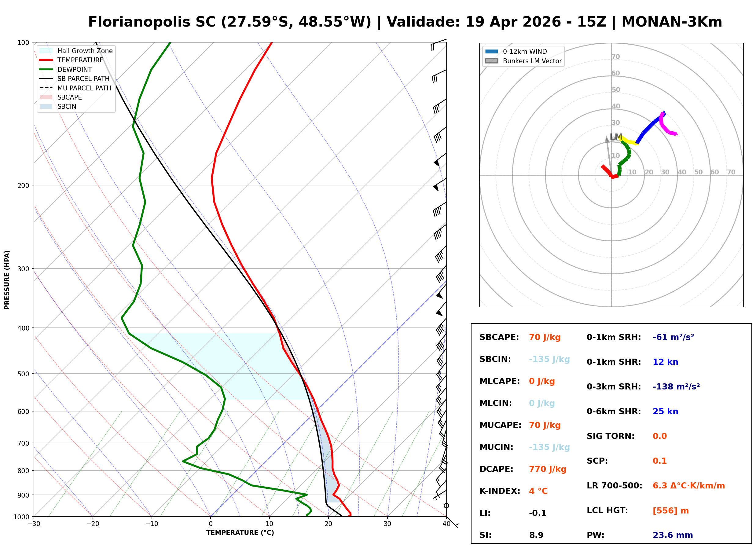Click the DCAPE value 770 J/kg
The image size is (756, 559).
547,469
